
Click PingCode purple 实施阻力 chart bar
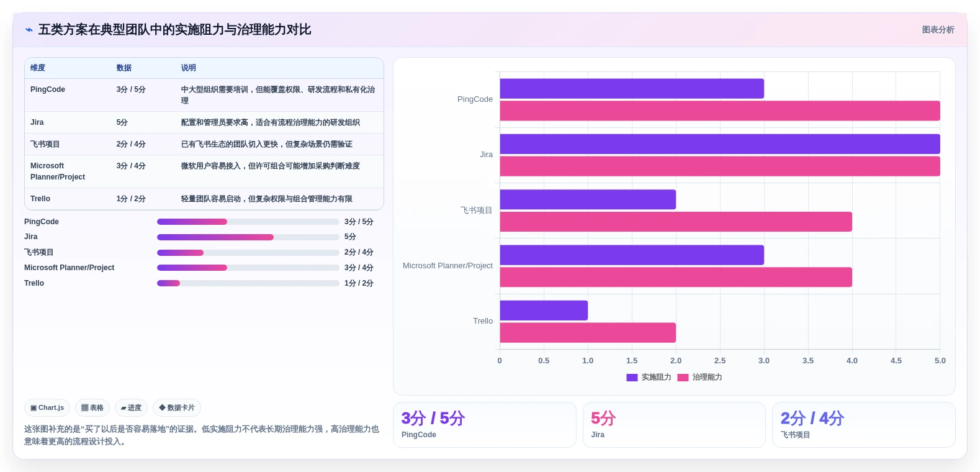pyautogui.click(x=632, y=88)
